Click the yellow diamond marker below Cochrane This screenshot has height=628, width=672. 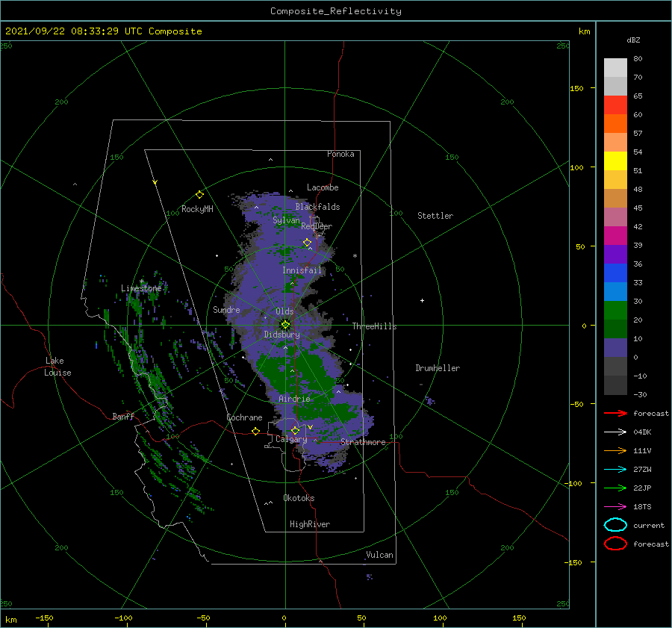coord(256,431)
